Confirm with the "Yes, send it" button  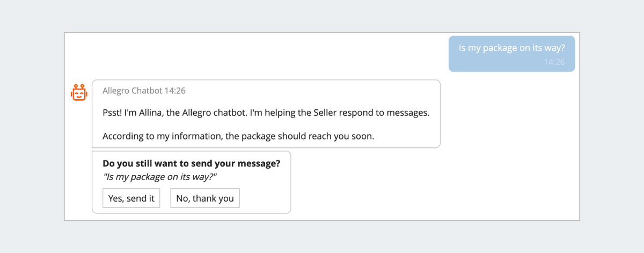coord(131,198)
